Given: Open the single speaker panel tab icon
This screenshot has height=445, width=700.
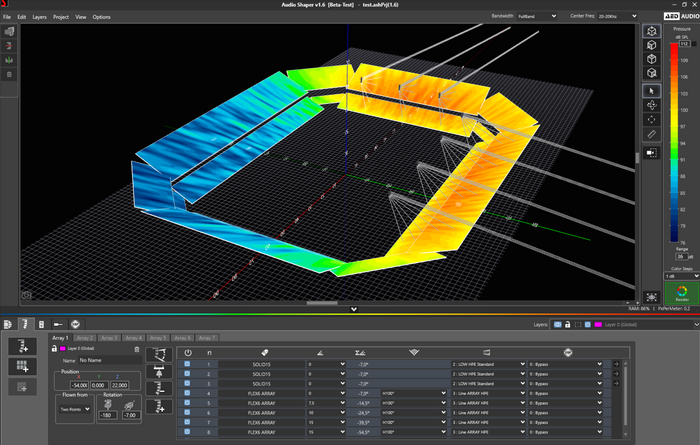Looking at the screenshot, I should coord(41,324).
